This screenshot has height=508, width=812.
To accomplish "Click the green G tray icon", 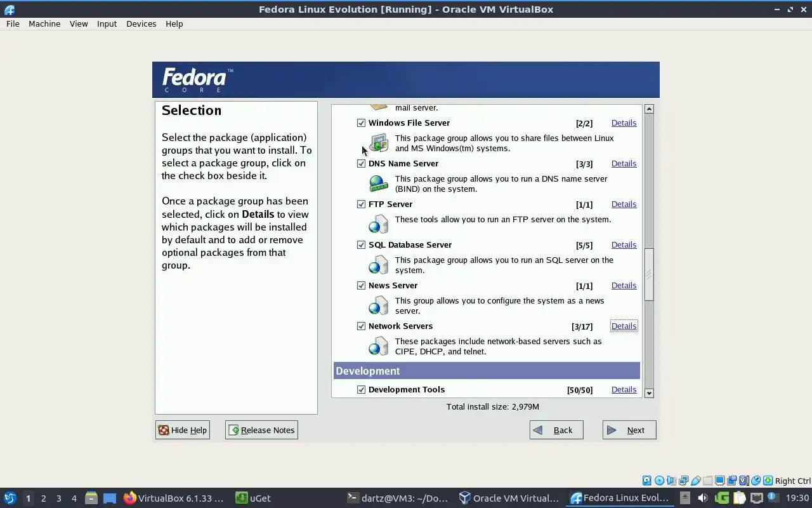I will (723, 498).
